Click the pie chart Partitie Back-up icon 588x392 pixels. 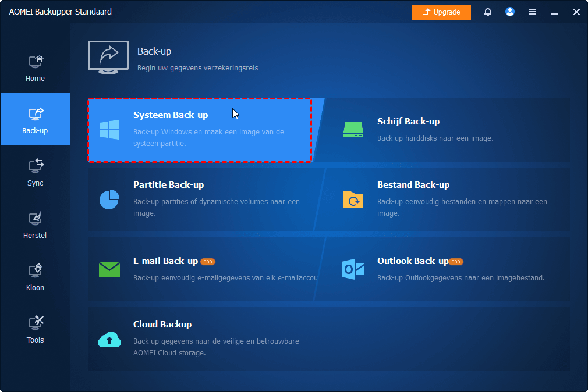(x=109, y=199)
